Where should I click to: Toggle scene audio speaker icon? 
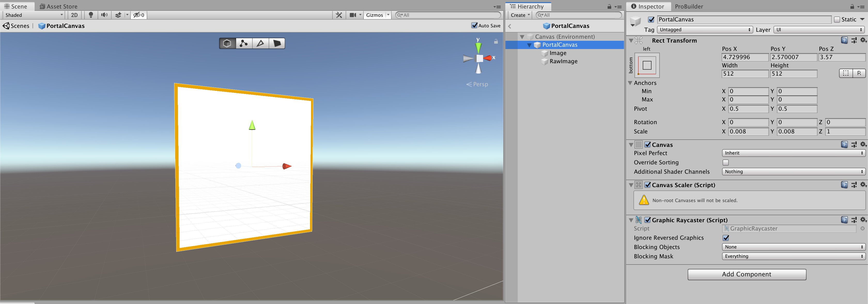click(x=104, y=15)
